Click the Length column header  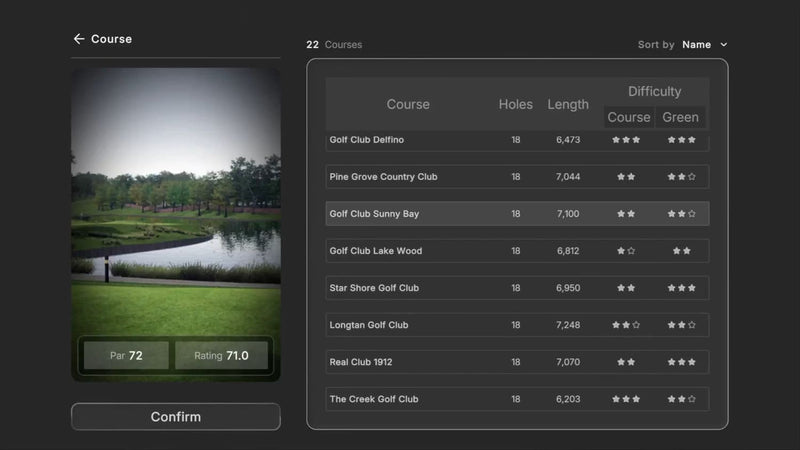tap(568, 104)
